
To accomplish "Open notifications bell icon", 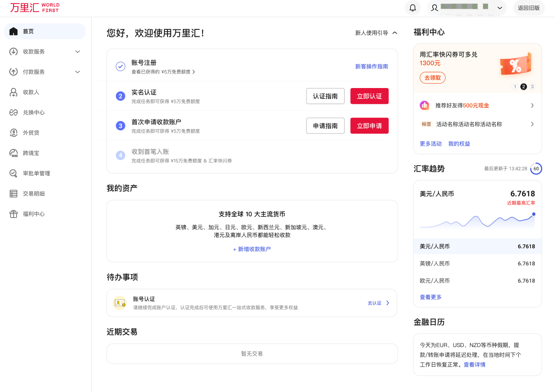I will [x=413, y=8].
